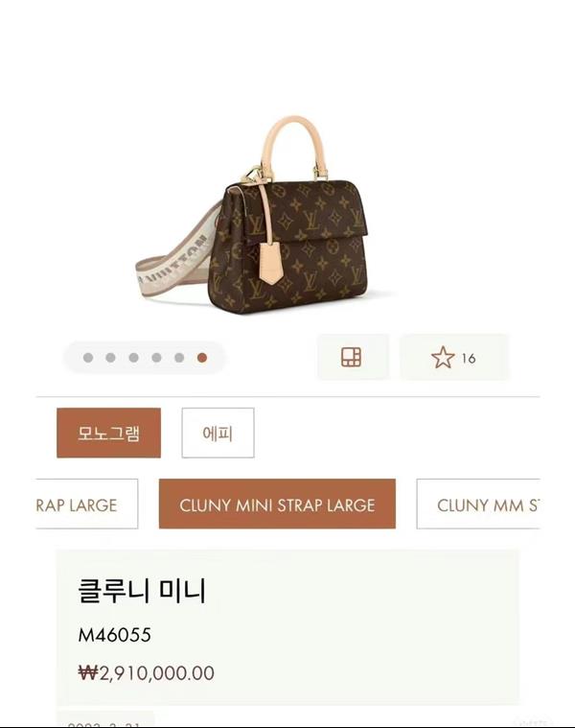Tap the woven shoulder strap in photo
575x728 pixels.
coord(173,265)
